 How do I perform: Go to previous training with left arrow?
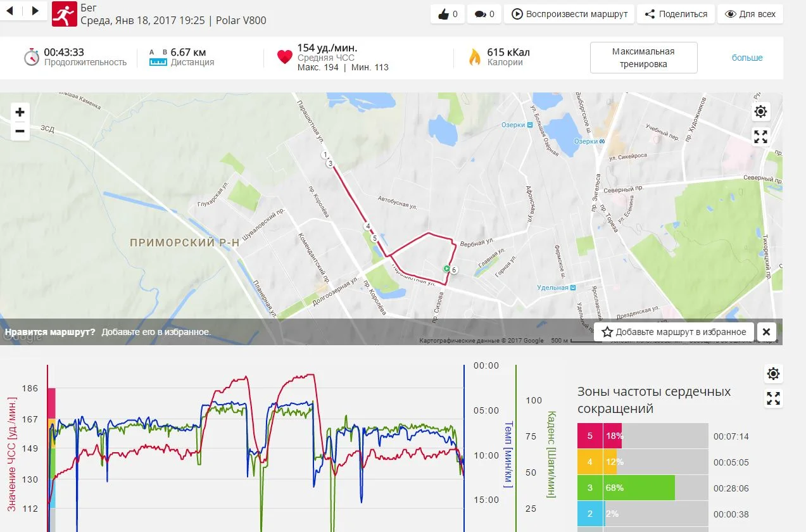pyautogui.click(x=11, y=10)
